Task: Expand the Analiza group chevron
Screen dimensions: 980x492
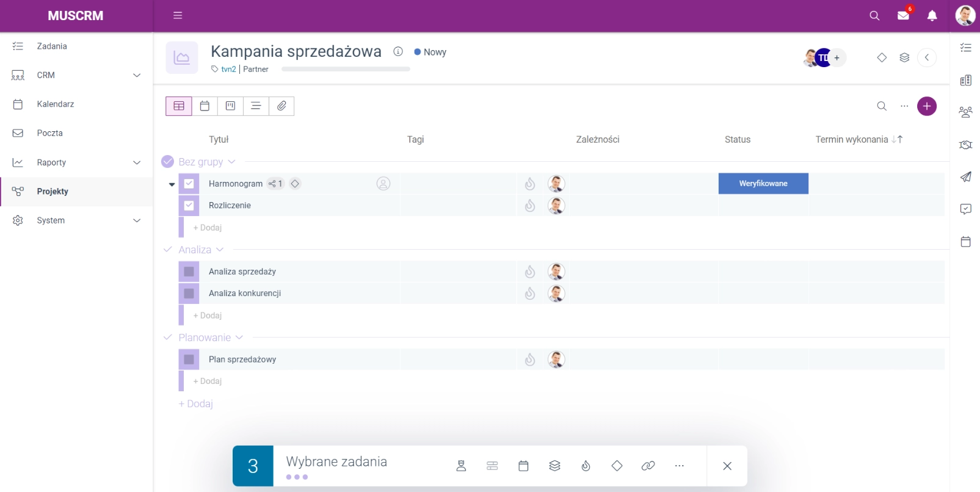Action: (x=220, y=250)
